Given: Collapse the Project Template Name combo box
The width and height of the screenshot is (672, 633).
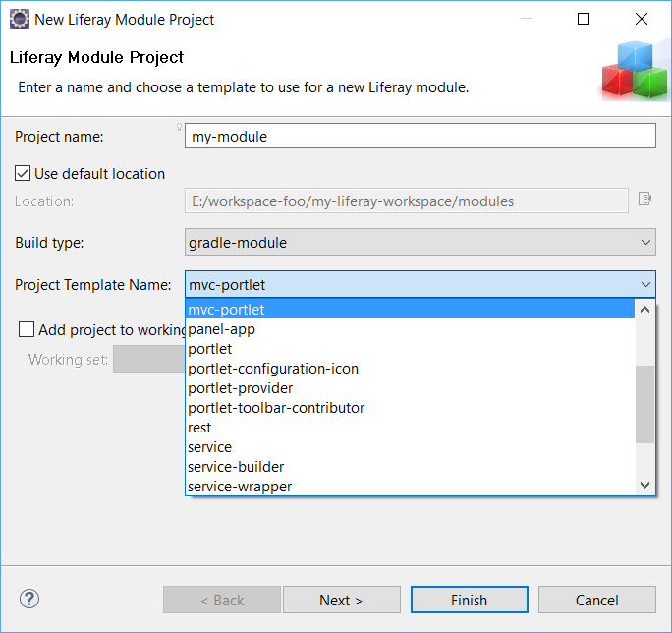Looking at the screenshot, I should click(420, 284).
